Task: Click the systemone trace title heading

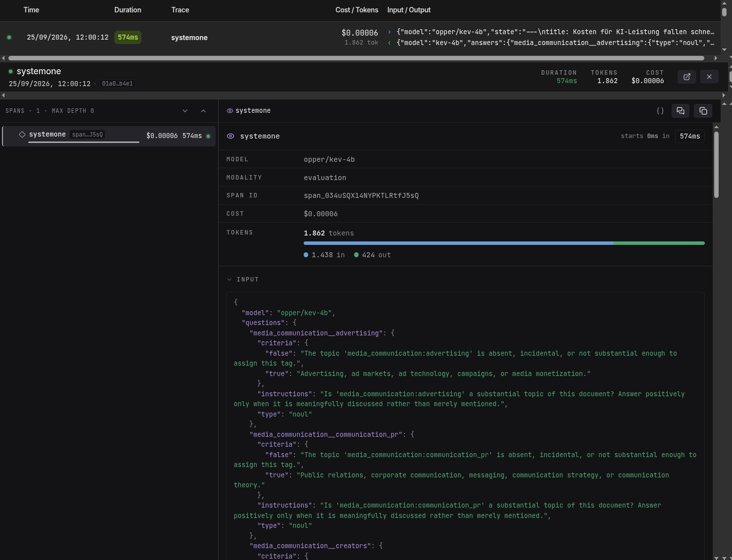Action: click(39, 71)
